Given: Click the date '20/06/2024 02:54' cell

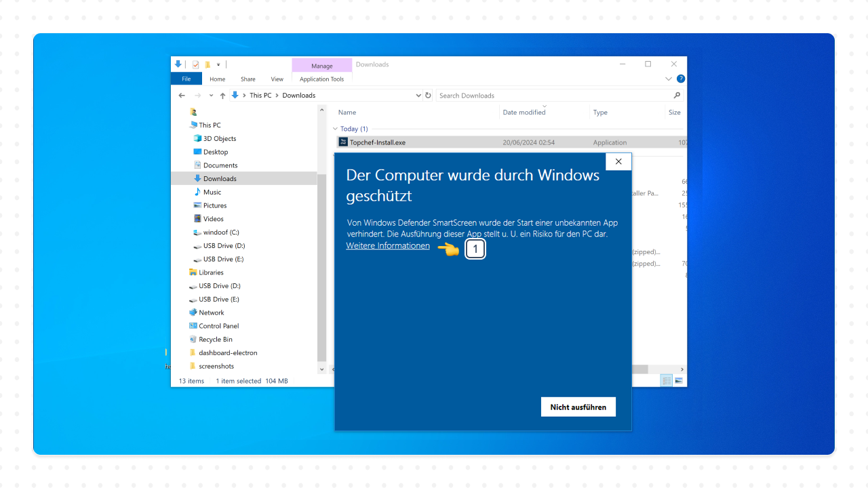Looking at the screenshot, I should click(529, 142).
